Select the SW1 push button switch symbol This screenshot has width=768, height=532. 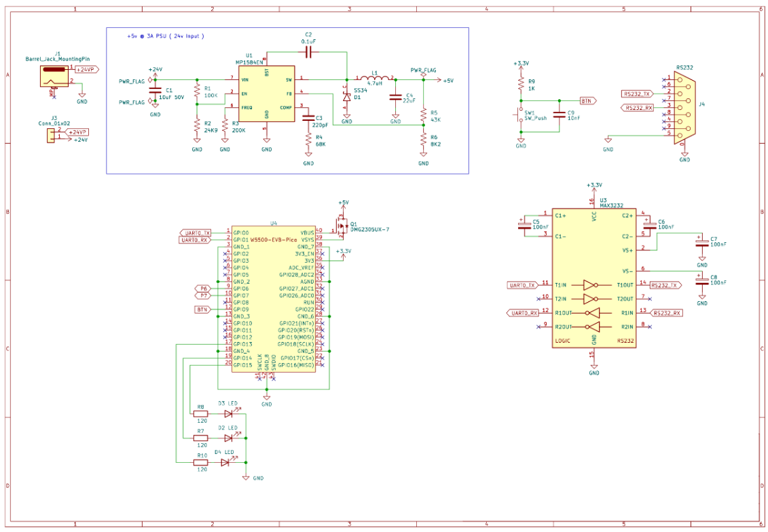coord(520,115)
